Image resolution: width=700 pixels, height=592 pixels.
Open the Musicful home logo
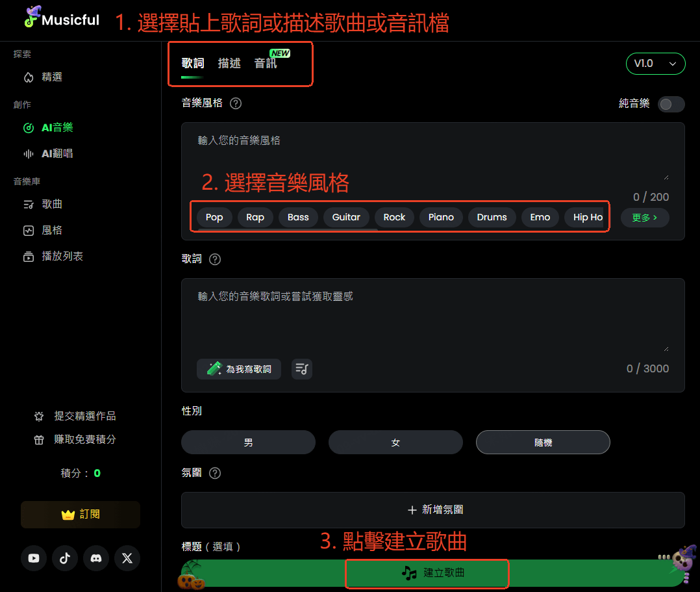(61, 19)
